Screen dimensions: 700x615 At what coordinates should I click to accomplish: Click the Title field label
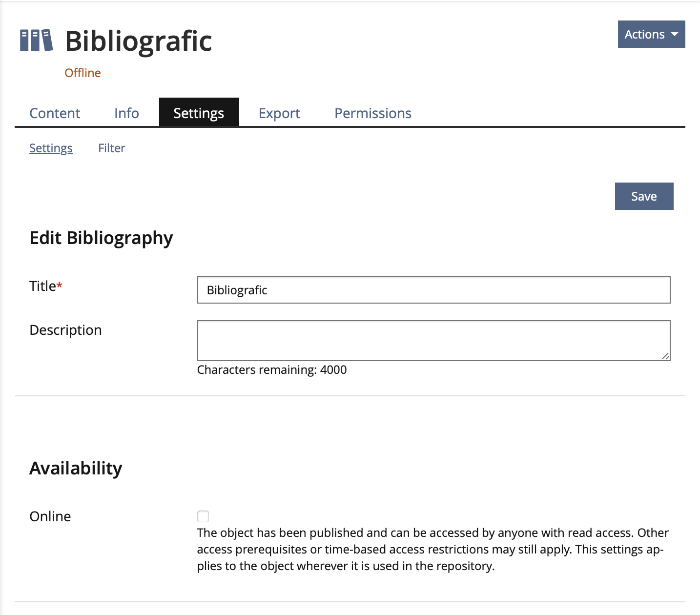click(x=43, y=286)
